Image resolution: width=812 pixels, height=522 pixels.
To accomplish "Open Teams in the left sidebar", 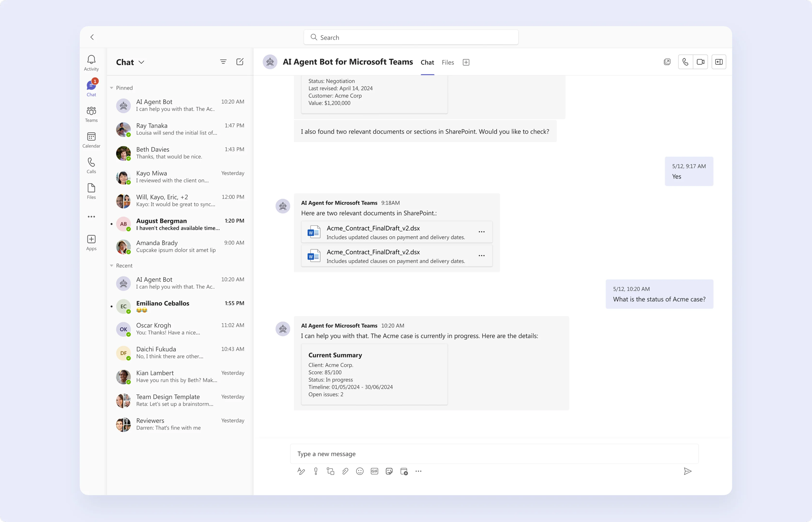I will click(x=91, y=114).
